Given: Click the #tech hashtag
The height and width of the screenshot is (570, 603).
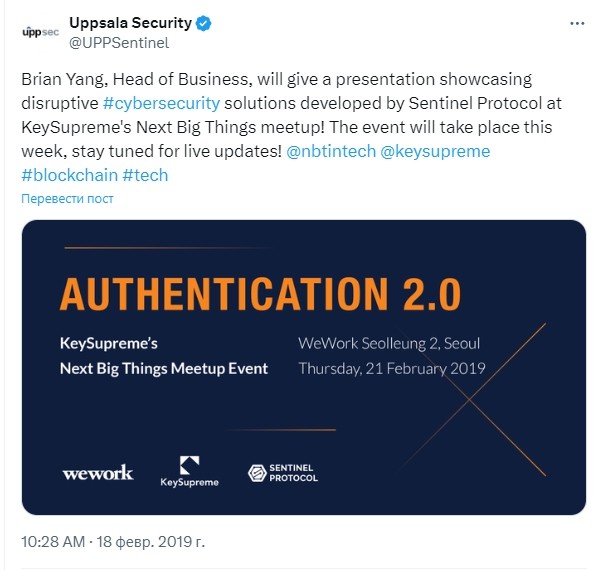Looking at the screenshot, I should [145, 175].
